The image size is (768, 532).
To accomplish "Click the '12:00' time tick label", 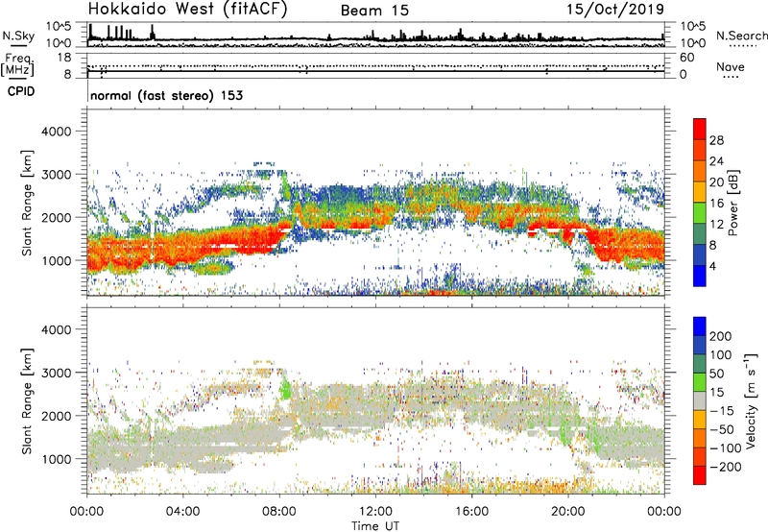I will (375, 512).
